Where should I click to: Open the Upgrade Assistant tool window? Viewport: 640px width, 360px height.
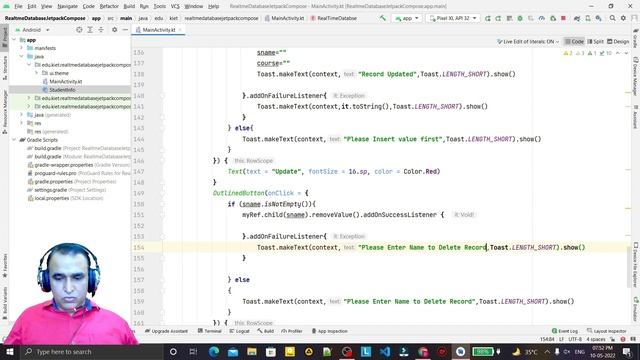tap(166, 331)
